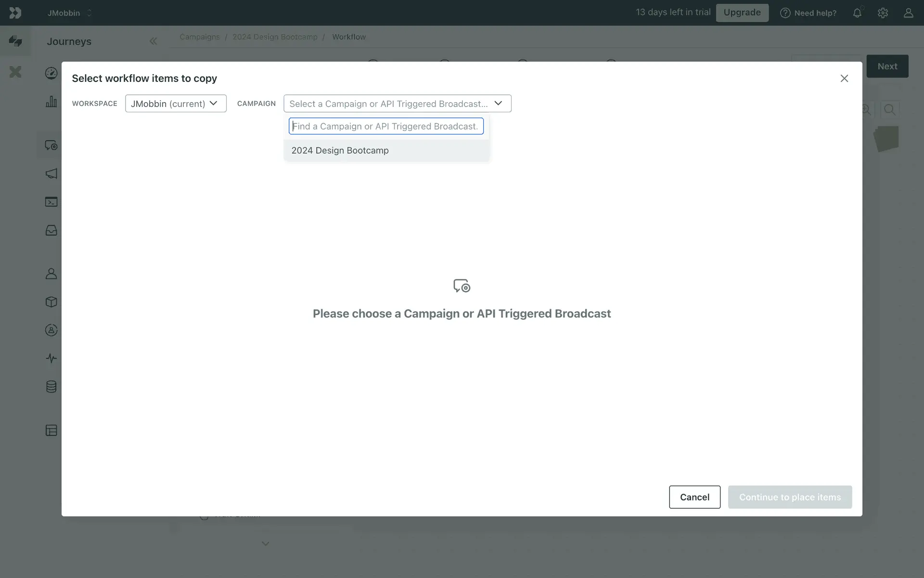Click the data database icon
The image size is (924, 578).
[51, 387]
